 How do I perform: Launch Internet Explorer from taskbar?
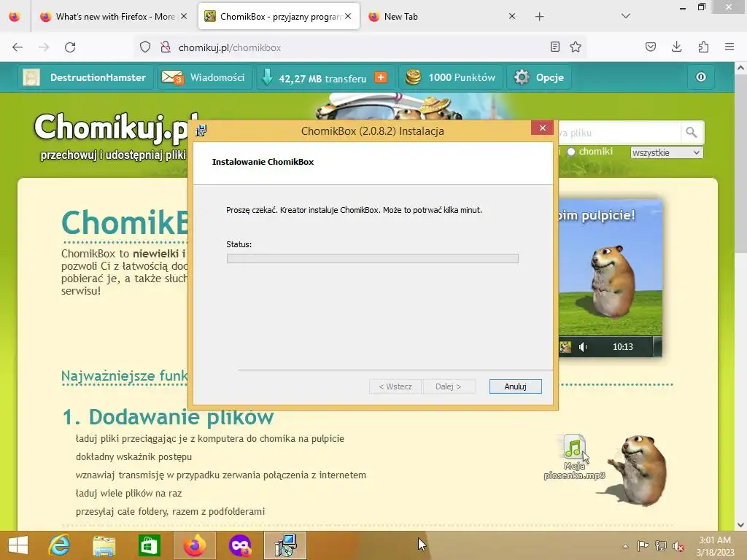click(60, 545)
